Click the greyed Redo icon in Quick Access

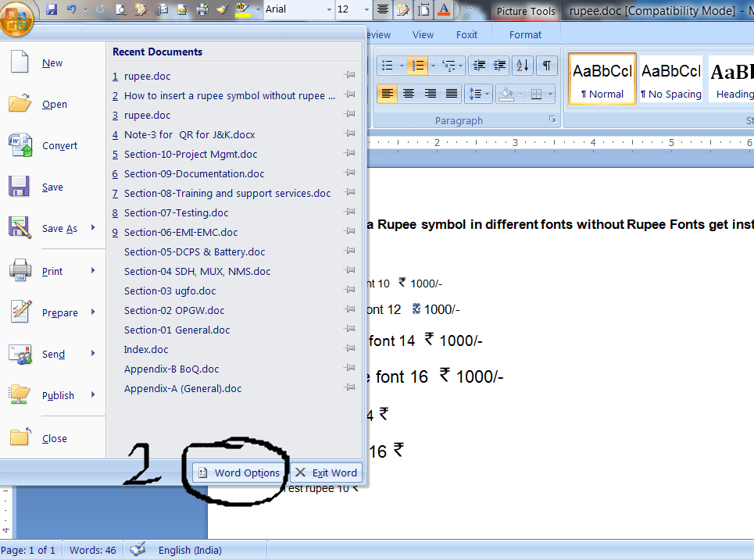(101, 9)
